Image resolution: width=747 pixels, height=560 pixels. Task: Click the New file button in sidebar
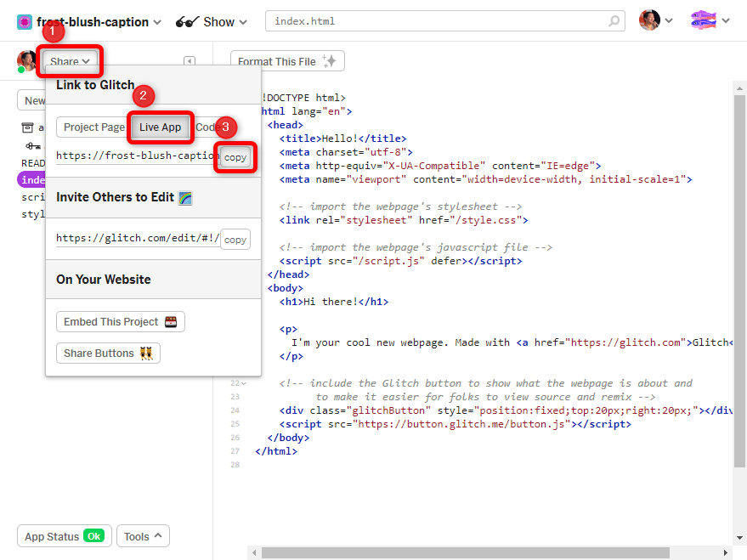(x=31, y=100)
